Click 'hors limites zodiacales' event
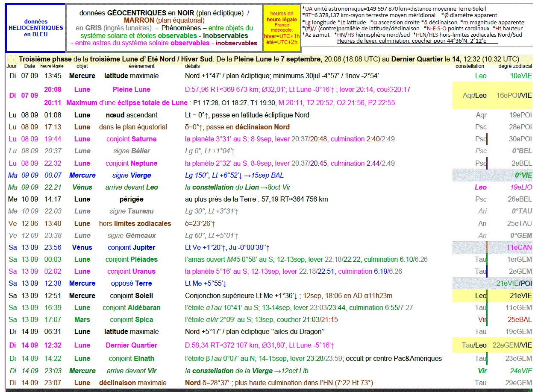Screen dimensions: 538x392 pyautogui.click(x=135, y=223)
